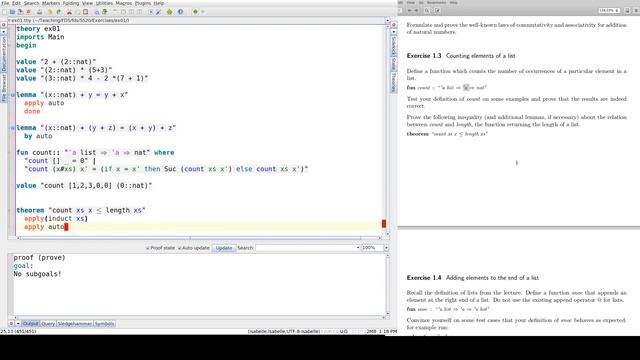Open the 100% zoom dropdown arrow

click(386, 248)
